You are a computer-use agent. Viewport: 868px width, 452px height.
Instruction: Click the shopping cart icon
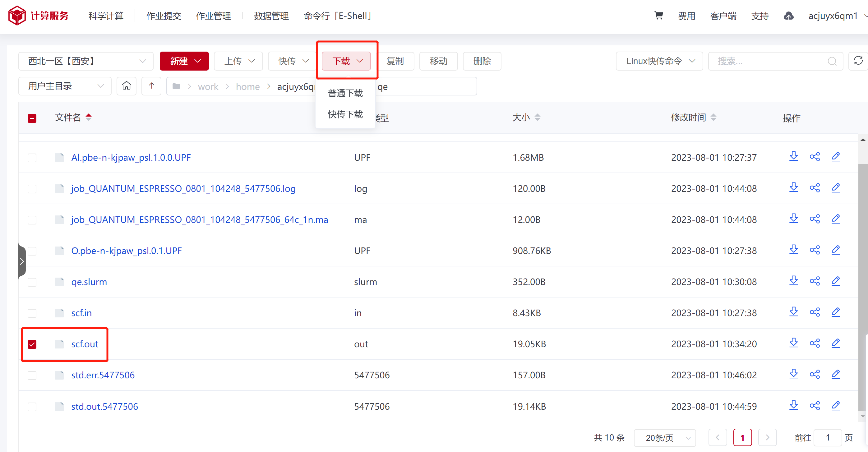[658, 16]
